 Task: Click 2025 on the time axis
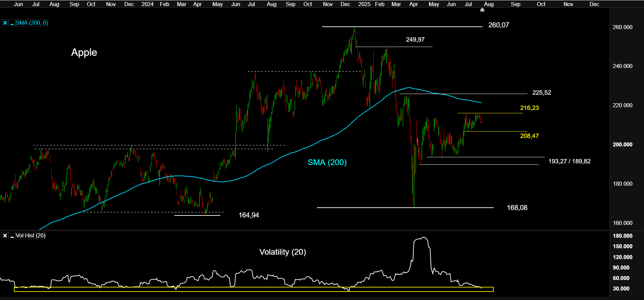pyautogui.click(x=364, y=4)
